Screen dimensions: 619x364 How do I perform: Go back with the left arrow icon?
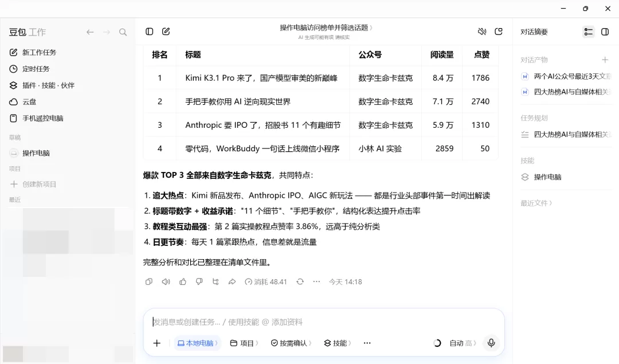90,32
